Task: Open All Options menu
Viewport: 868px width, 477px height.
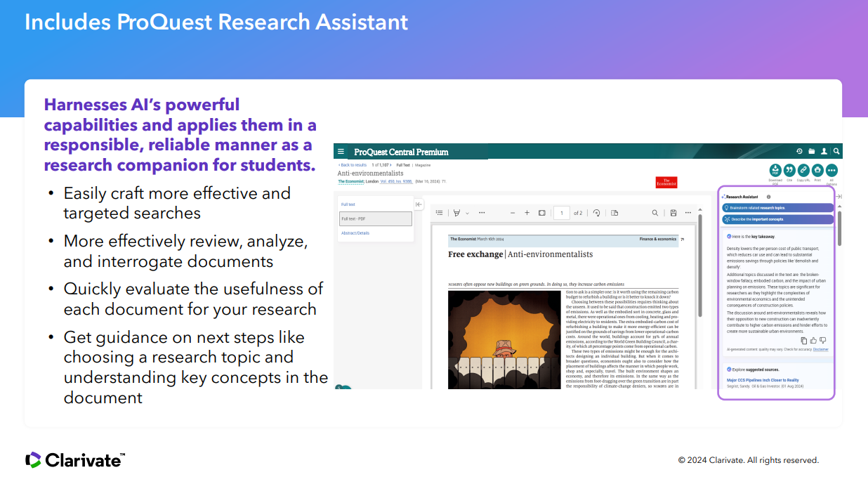Action: tap(831, 170)
